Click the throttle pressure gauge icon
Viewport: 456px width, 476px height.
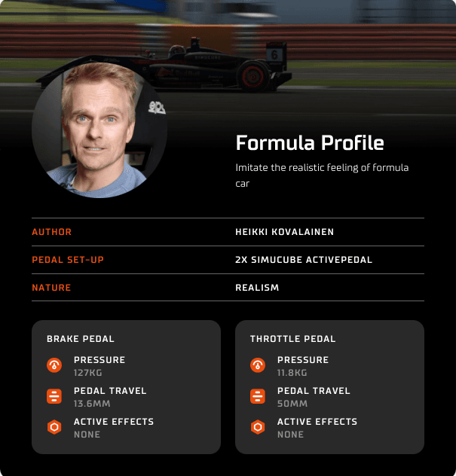click(x=258, y=365)
